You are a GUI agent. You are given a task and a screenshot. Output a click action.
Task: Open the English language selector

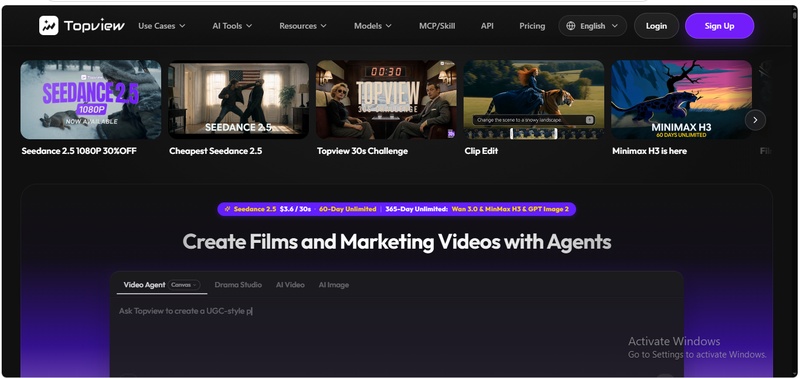(592, 26)
